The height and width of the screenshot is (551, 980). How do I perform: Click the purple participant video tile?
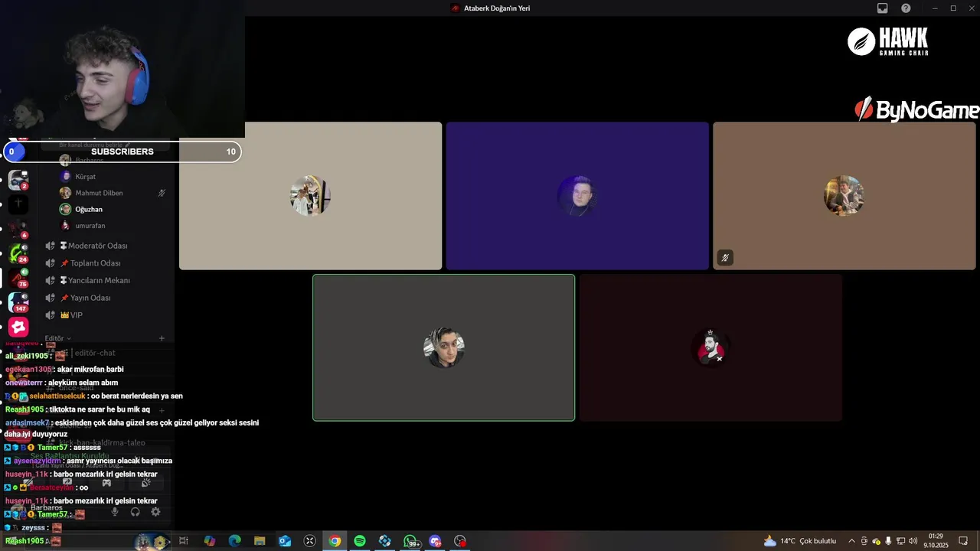coord(577,196)
